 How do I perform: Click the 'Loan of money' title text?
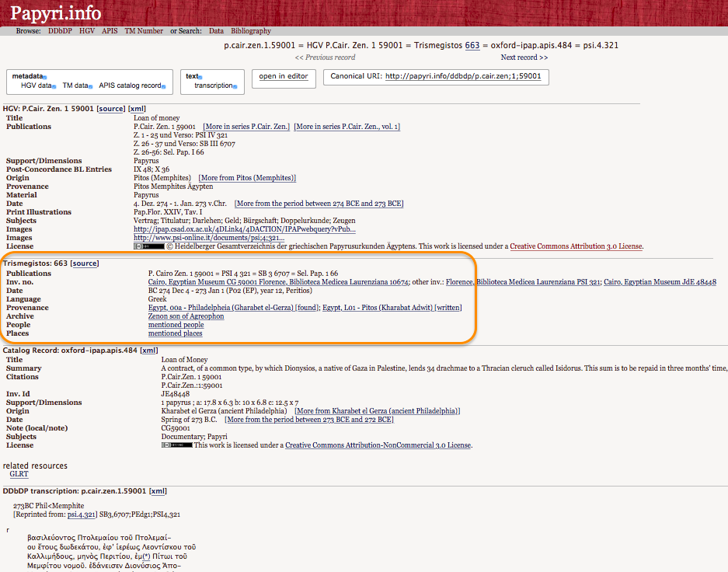pyautogui.click(x=156, y=118)
